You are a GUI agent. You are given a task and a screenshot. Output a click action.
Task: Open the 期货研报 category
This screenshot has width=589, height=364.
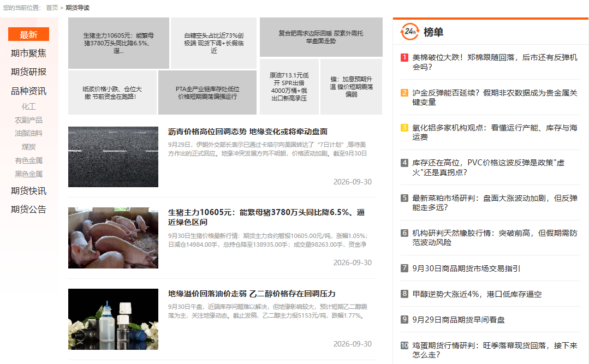click(x=28, y=71)
